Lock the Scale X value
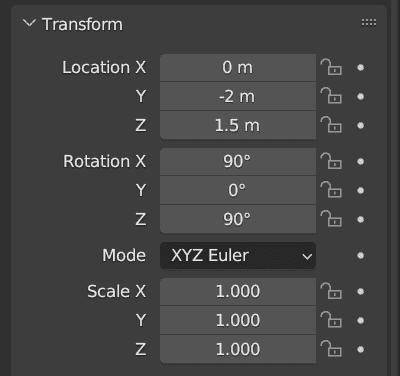Image resolution: width=400 pixels, height=376 pixels. 331,291
